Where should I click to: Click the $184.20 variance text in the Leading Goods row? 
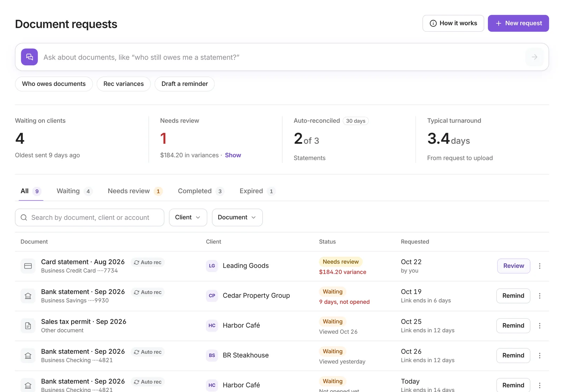343,272
